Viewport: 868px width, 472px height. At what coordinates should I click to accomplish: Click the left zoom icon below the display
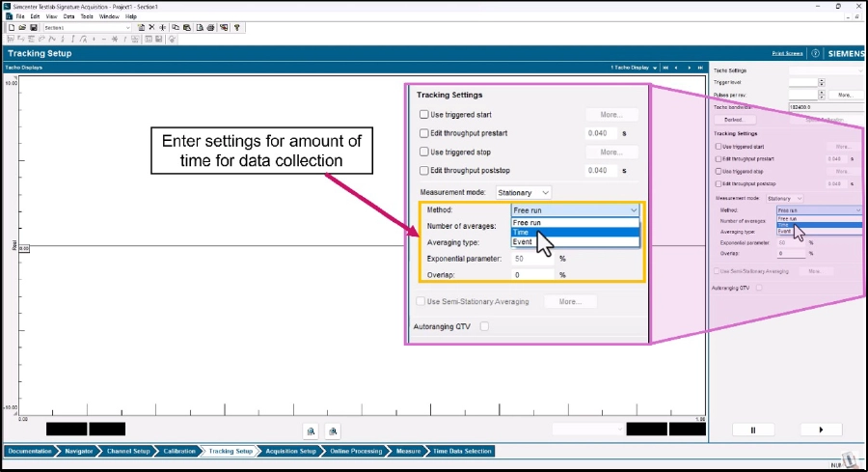311,430
